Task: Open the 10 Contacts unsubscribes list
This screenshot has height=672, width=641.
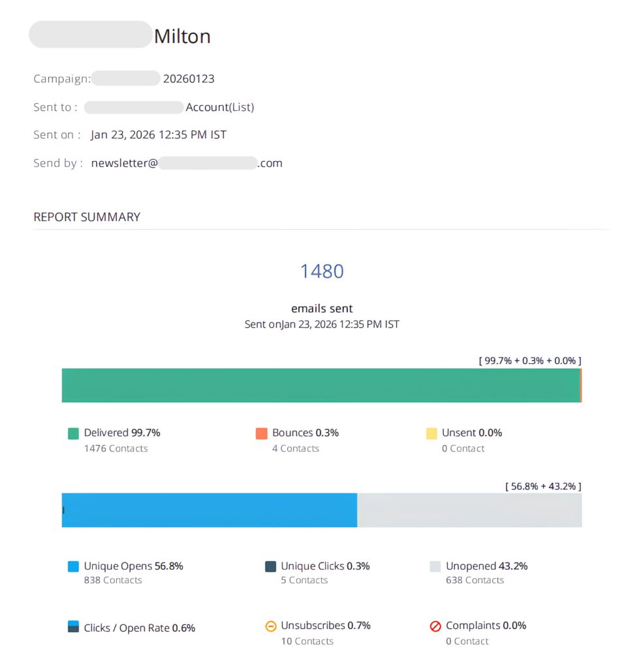Action: [307, 641]
